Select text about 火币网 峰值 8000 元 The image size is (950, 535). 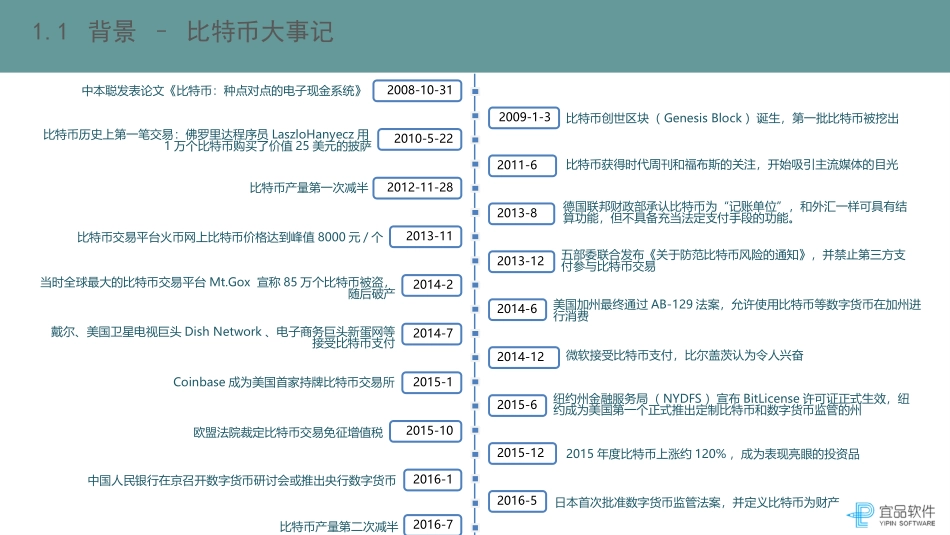[230, 237]
